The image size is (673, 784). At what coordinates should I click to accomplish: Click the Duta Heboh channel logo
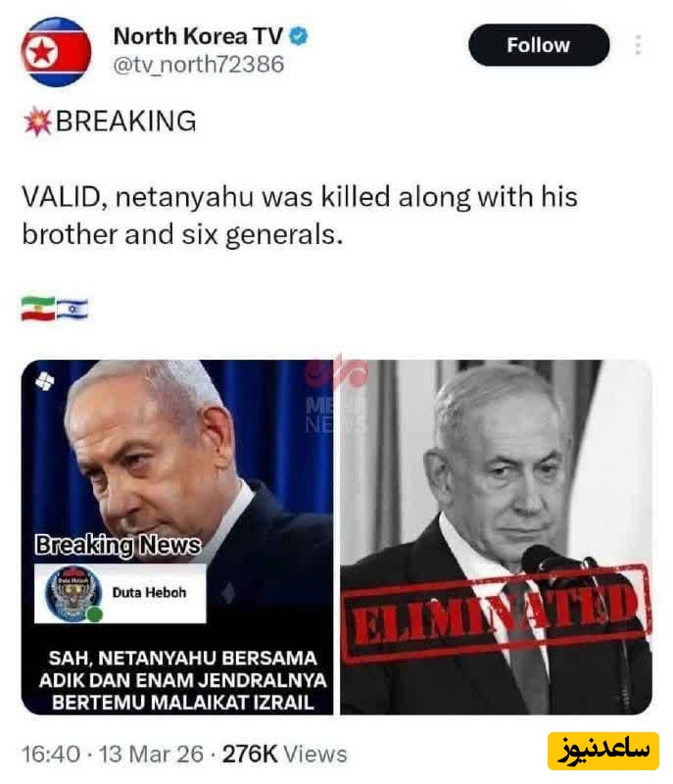click(x=72, y=594)
